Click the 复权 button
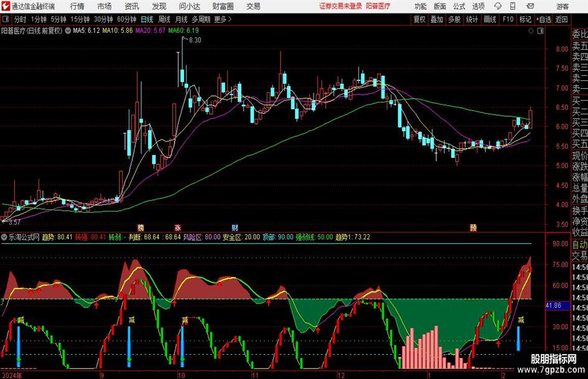 click(419, 19)
